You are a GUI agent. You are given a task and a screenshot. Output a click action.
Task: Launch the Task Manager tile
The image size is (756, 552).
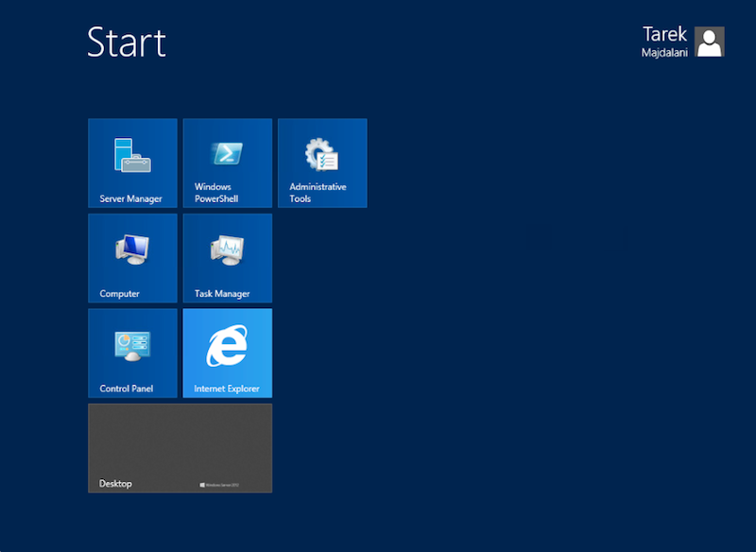(228, 258)
